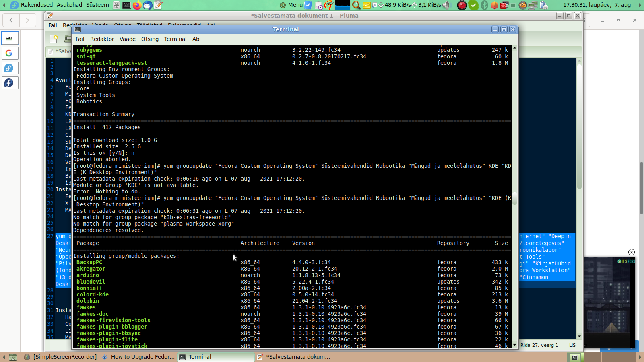Click the green checkmark update icon
644x362 pixels.
point(473,5)
